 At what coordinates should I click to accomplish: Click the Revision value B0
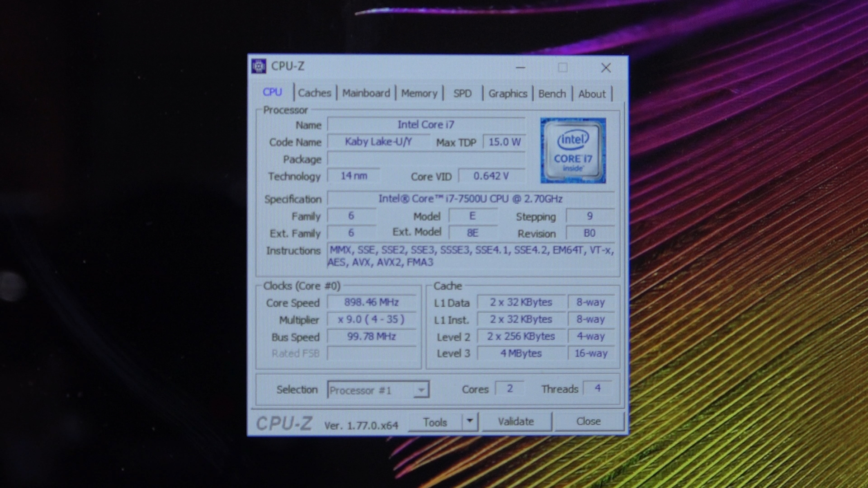pyautogui.click(x=590, y=233)
